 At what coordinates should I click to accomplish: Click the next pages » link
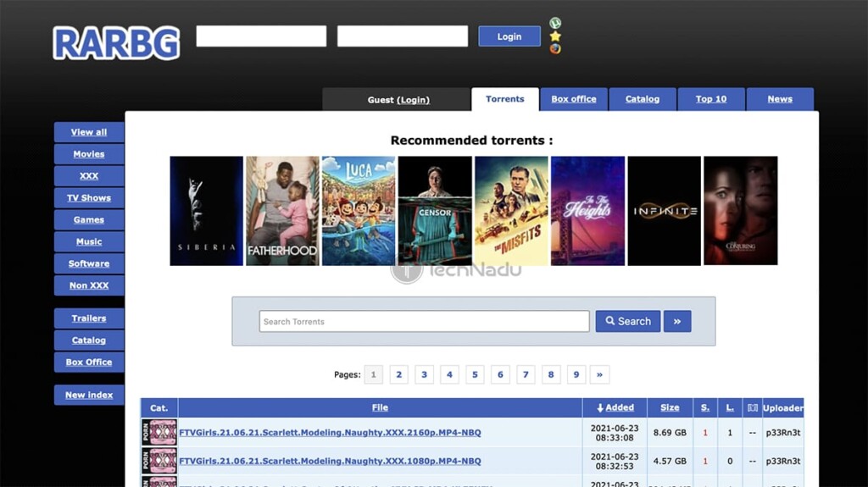599,374
